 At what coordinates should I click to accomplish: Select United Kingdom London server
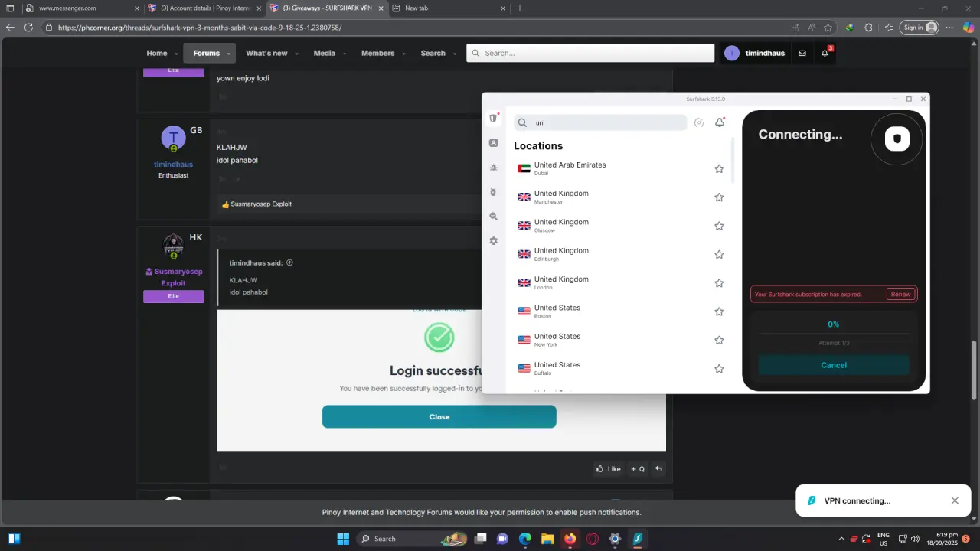pyautogui.click(x=620, y=283)
